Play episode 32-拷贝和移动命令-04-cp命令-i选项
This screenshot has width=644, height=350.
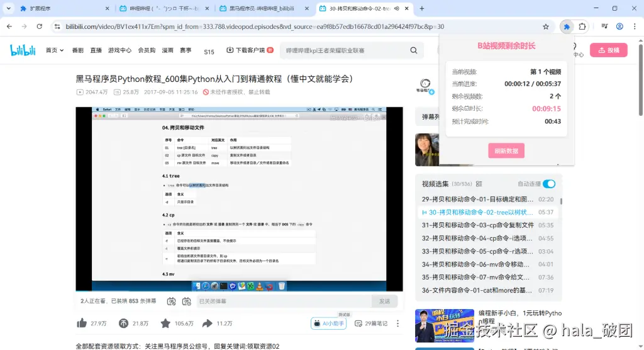coord(487,238)
